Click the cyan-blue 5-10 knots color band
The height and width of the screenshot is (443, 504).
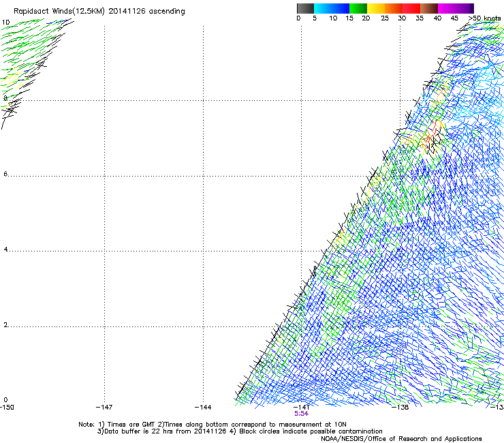coord(332,8)
